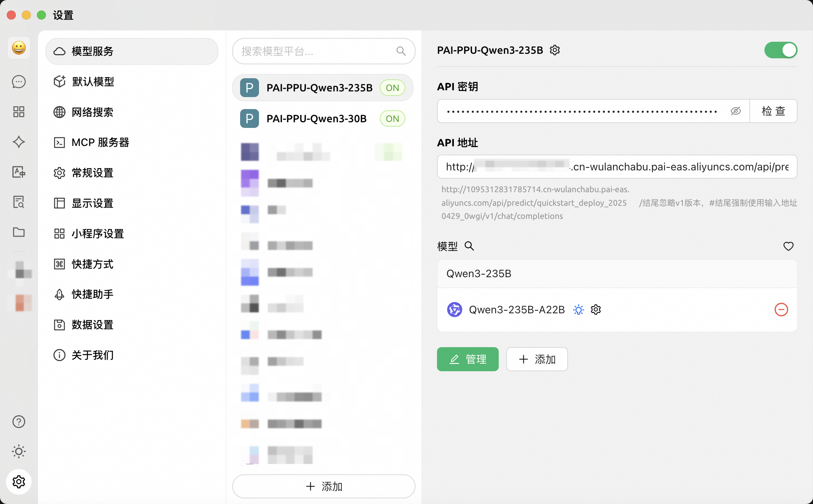Viewport: 813px width, 504px height.
Task: Go to MCP 服务器 settings section
Action: [x=100, y=143]
